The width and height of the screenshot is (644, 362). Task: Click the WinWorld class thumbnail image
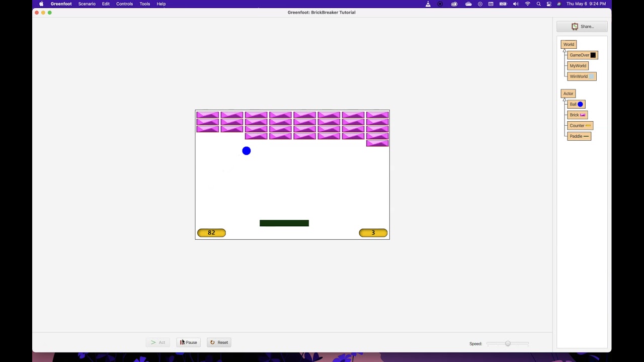[x=592, y=76]
